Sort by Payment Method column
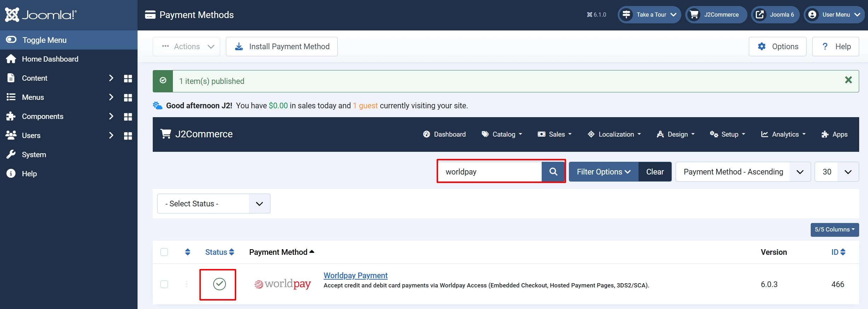868x309 pixels. click(281, 252)
